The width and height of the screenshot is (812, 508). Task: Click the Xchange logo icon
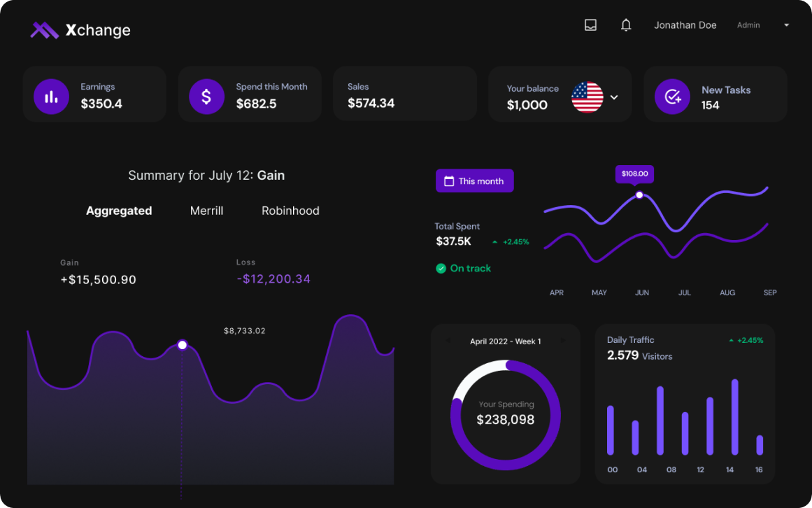45,30
